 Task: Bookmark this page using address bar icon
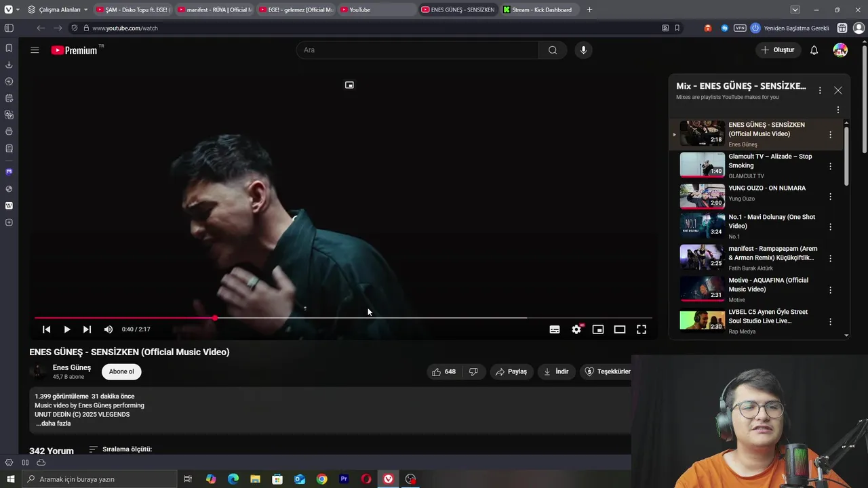coord(677,28)
